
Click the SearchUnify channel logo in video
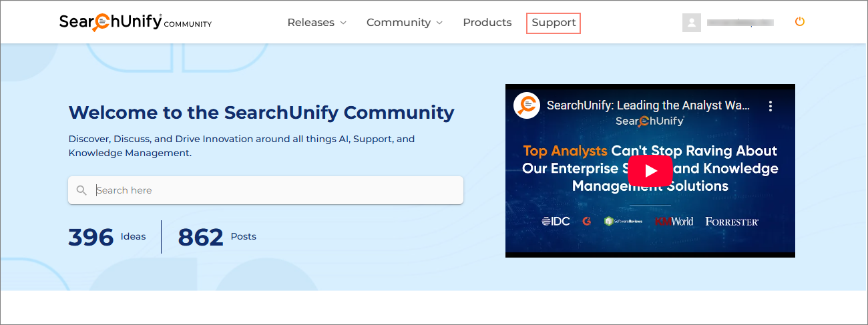(527, 105)
